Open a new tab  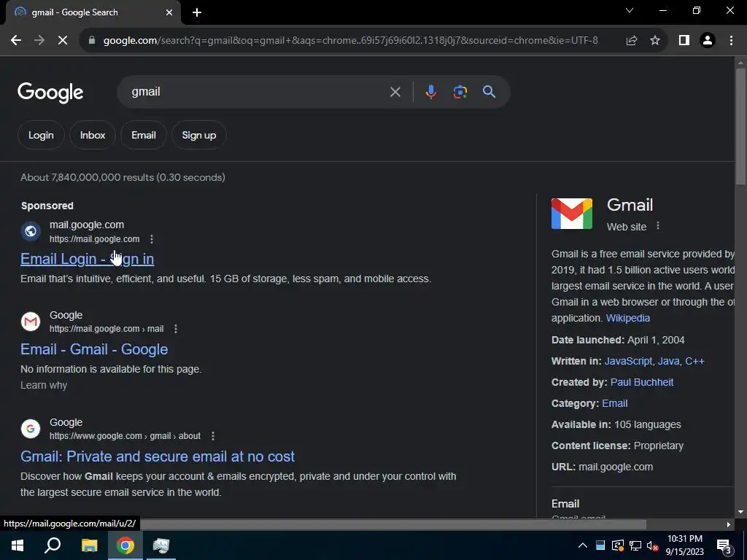tap(197, 12)
